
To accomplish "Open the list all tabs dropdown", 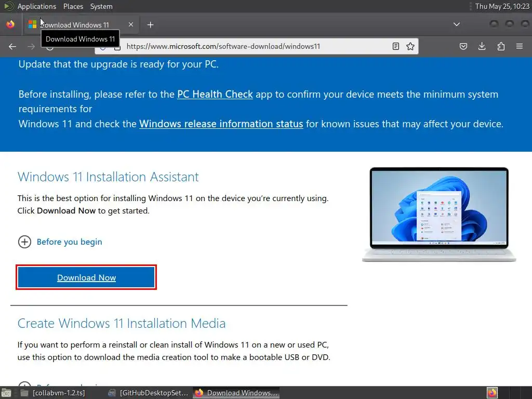I will tap(457, 24).
